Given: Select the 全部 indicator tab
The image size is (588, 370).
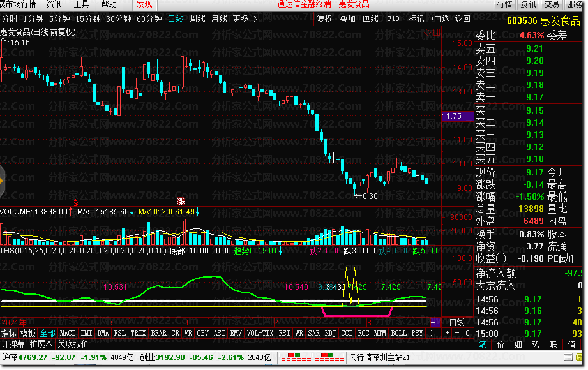Looking at the screenshot, I should [x=48, y=333].
